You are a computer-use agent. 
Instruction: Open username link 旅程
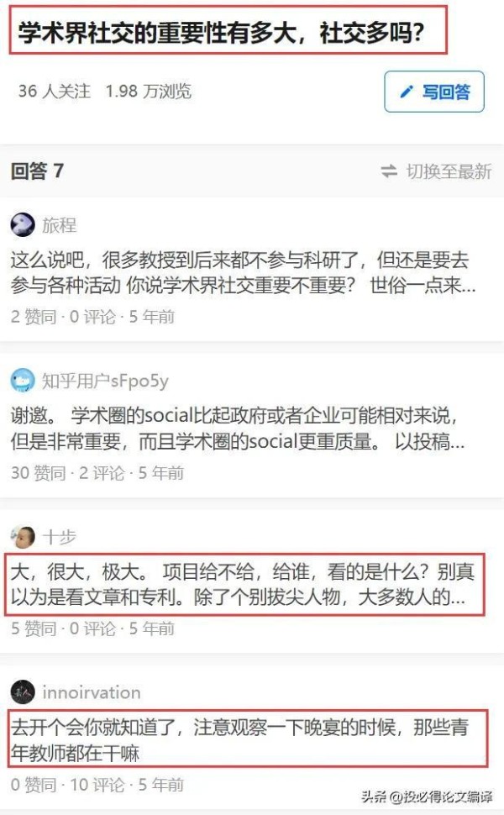coord(60,225)
